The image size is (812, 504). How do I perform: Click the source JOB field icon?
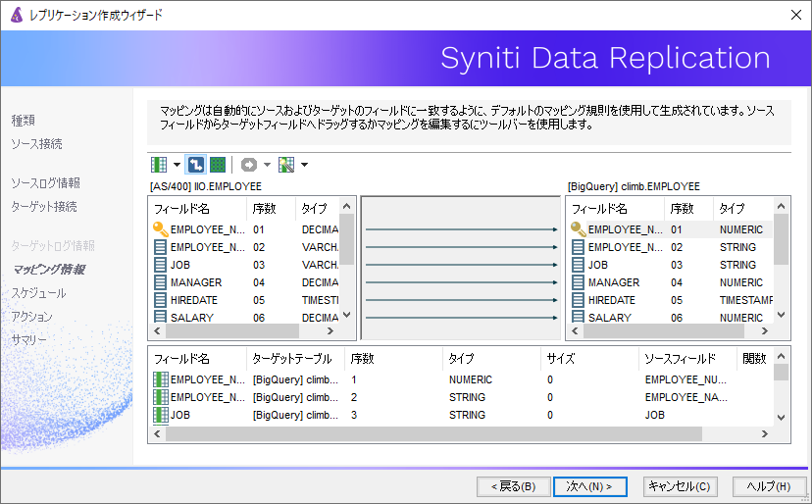click(x=161, y=265)
